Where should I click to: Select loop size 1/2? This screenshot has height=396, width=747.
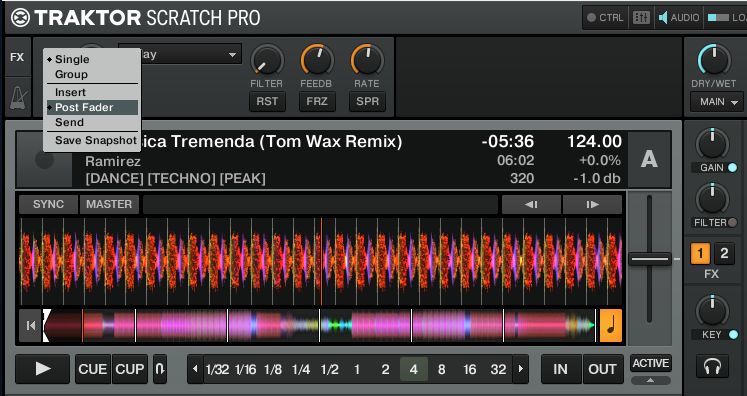[330, 369]
